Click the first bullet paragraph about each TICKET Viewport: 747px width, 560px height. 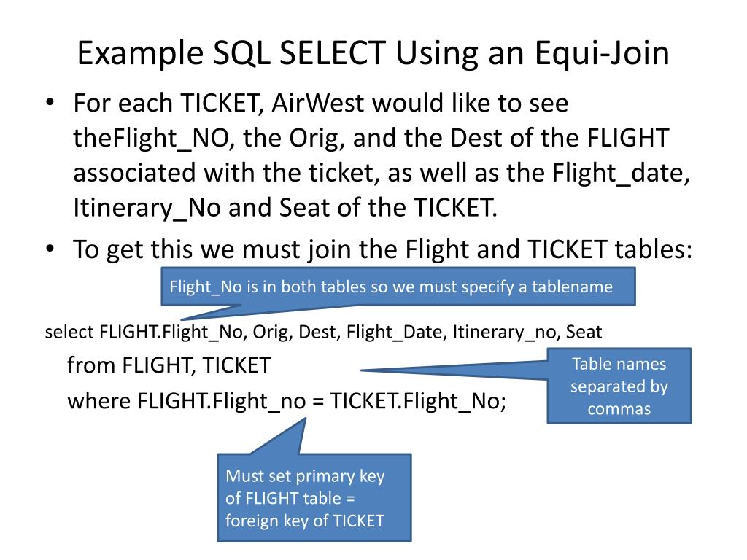click(x=381, y=155)
